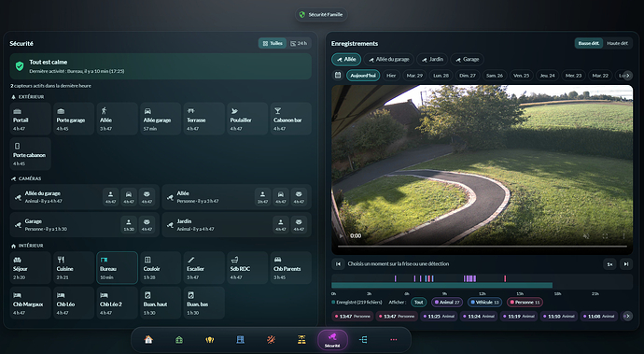Image resolution: width=644 pixels, height=354 pixels.
Task: Open the Bureau desk tile
Action: click(117, 268)
